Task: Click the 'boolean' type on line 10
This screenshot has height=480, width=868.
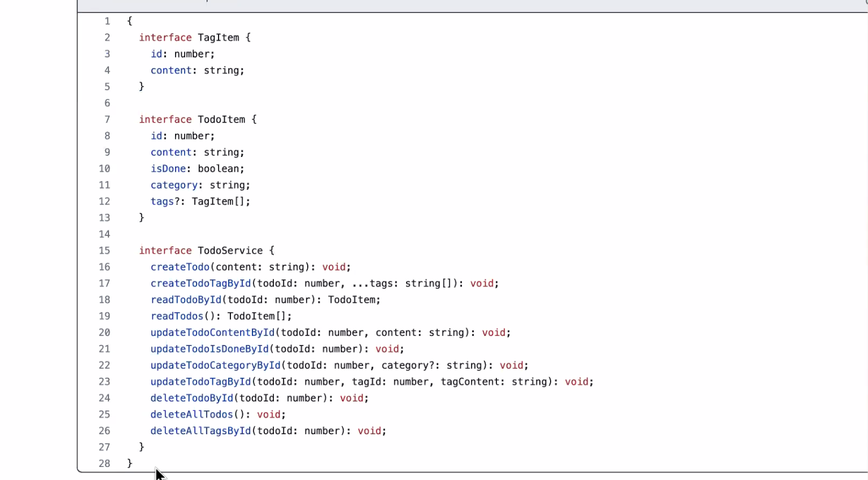Action: (219, 169)
